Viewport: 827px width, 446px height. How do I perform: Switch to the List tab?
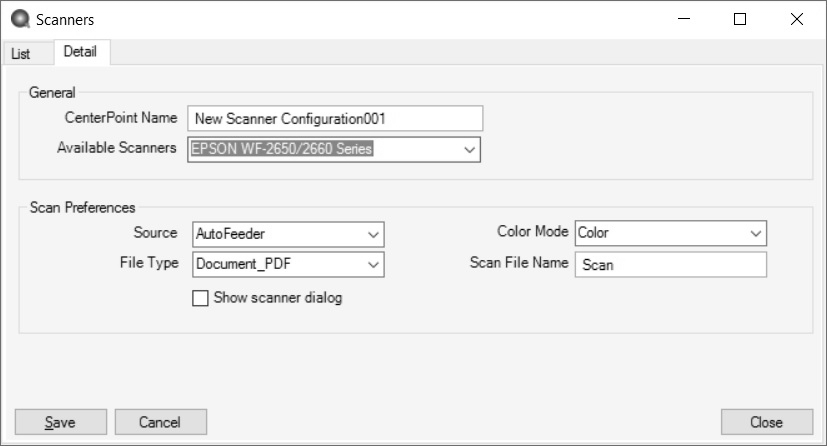pos(21,53)
